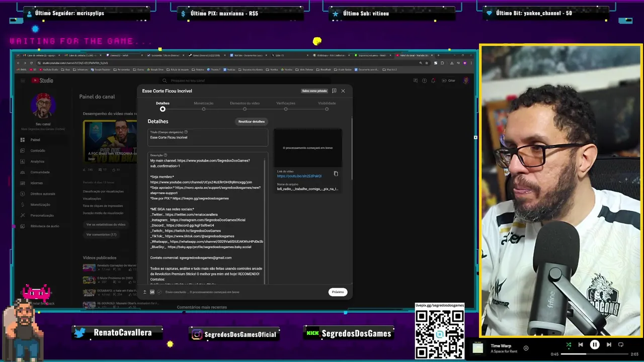Select the Monetização step
Image resolution: width=644 pixels, height=362 pixels.
204,106
